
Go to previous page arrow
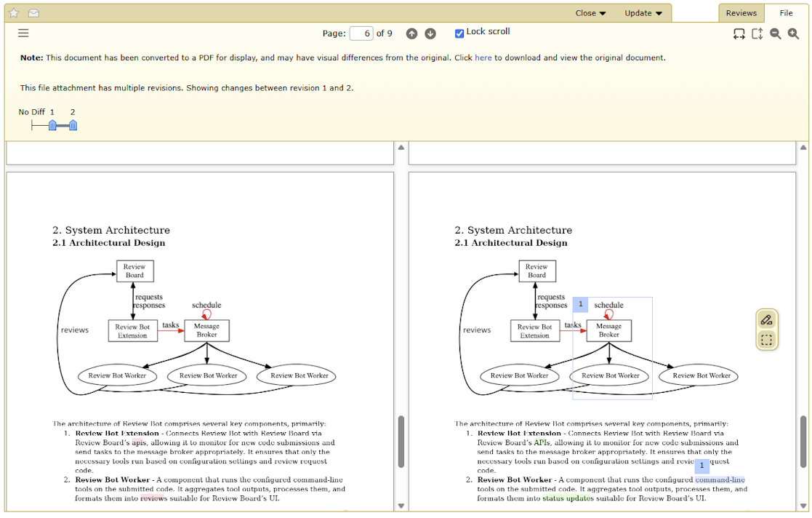tap(411, 33)
